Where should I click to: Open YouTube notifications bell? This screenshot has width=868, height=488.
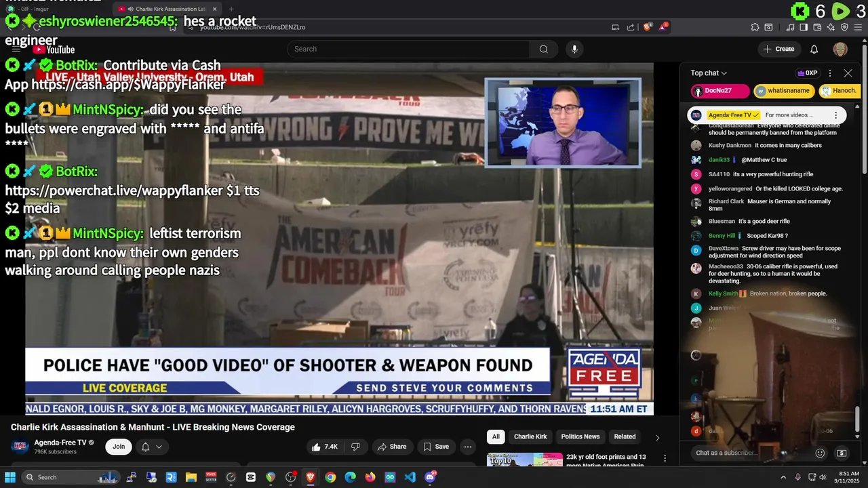tap(814, 49)
